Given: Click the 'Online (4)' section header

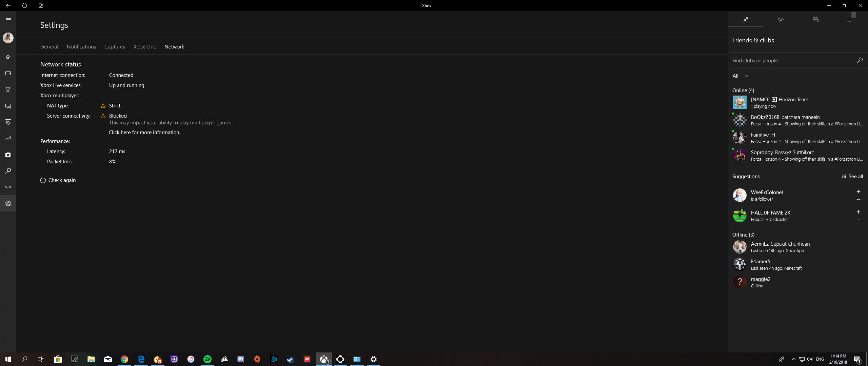Looking at the screenshot, I should (x=743, y=90).
